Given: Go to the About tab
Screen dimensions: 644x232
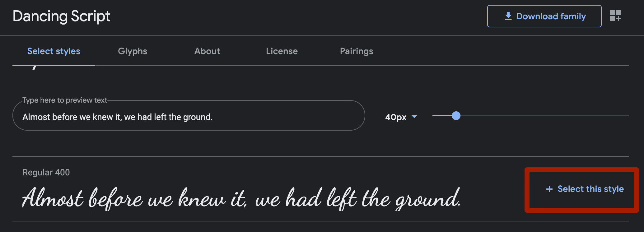Looking at the screenshot, I should (207, 51).
